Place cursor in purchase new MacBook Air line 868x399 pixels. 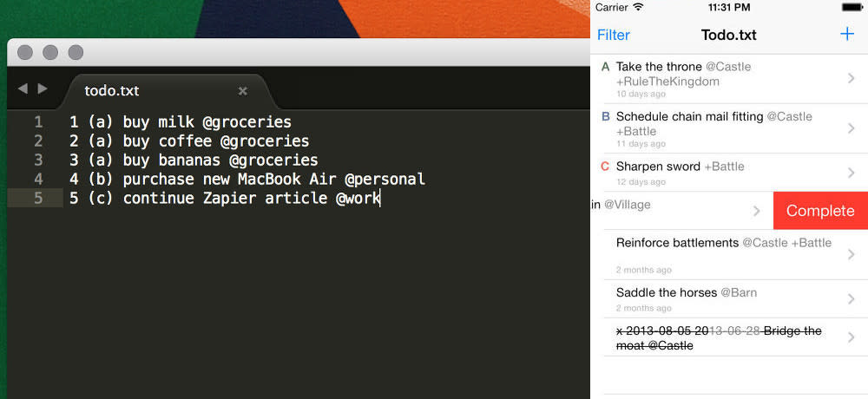tap(247, 180)
